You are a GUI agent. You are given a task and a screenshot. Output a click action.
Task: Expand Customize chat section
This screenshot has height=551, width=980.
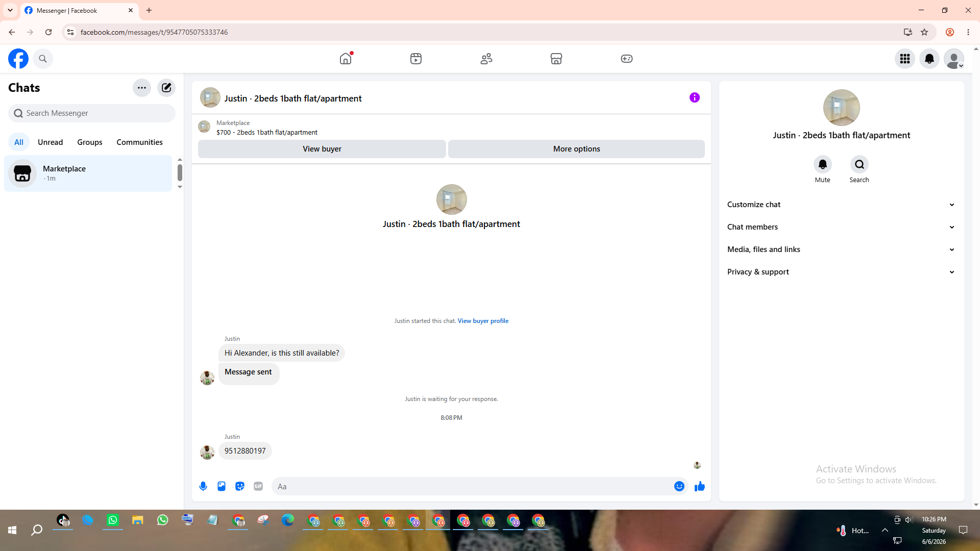(842, 205)
